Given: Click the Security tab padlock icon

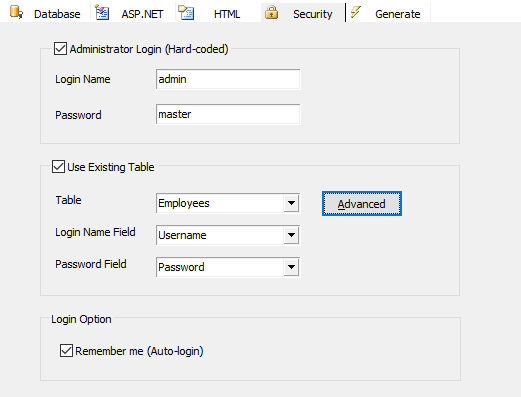Looking at the screenshot, I should pos(271,12).
